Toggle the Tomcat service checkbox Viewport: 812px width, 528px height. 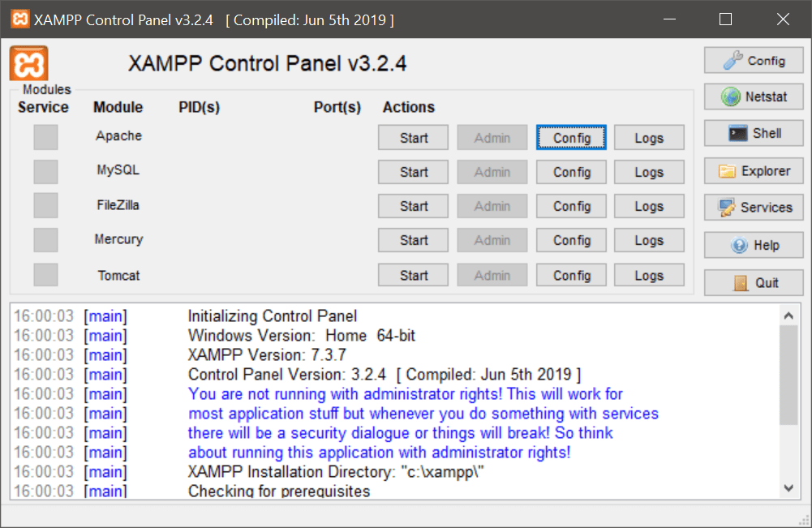click(x=45, y=275)
